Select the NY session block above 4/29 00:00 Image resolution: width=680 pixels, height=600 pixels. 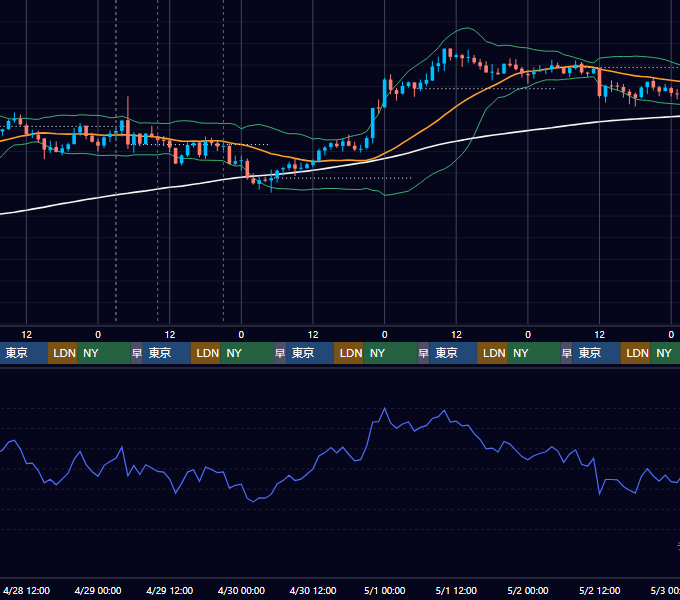[x=104, y=353]
